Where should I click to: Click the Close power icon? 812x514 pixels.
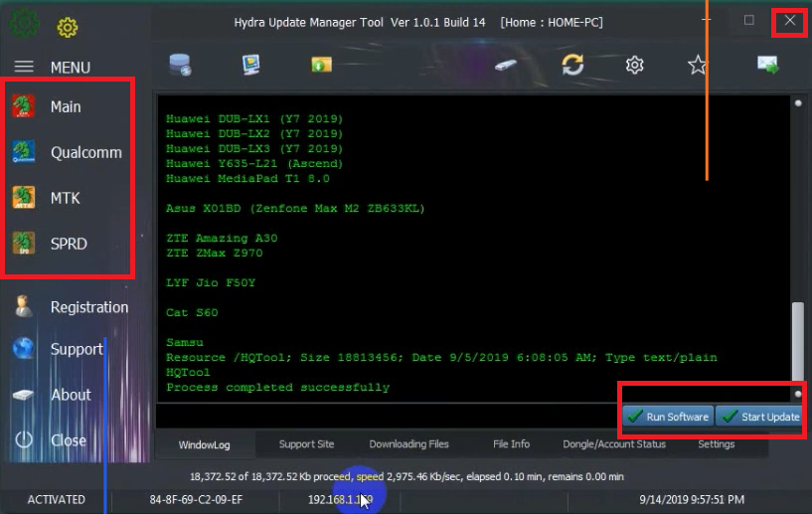coord(23,439)
